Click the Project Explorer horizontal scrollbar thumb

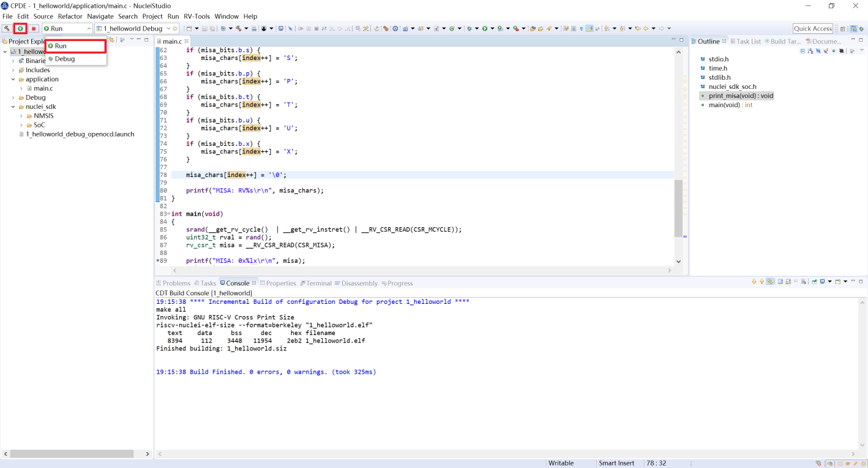(x=72, y=454)
